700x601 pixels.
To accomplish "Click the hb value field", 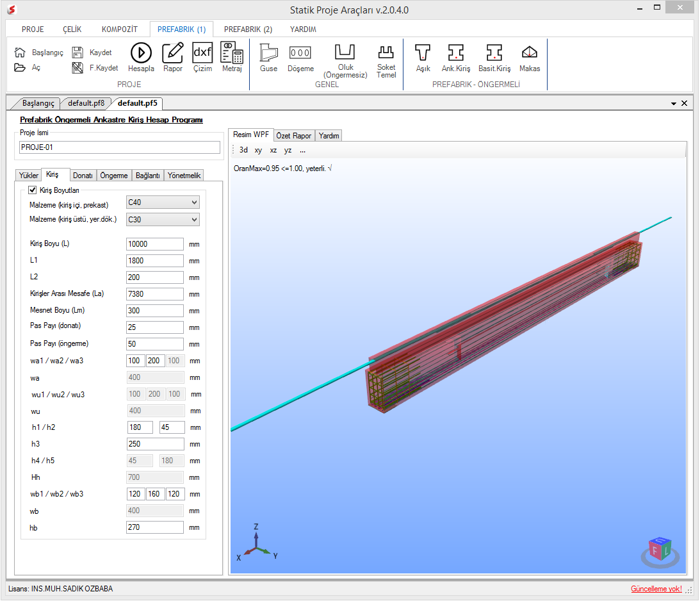I will click(155, 527).
